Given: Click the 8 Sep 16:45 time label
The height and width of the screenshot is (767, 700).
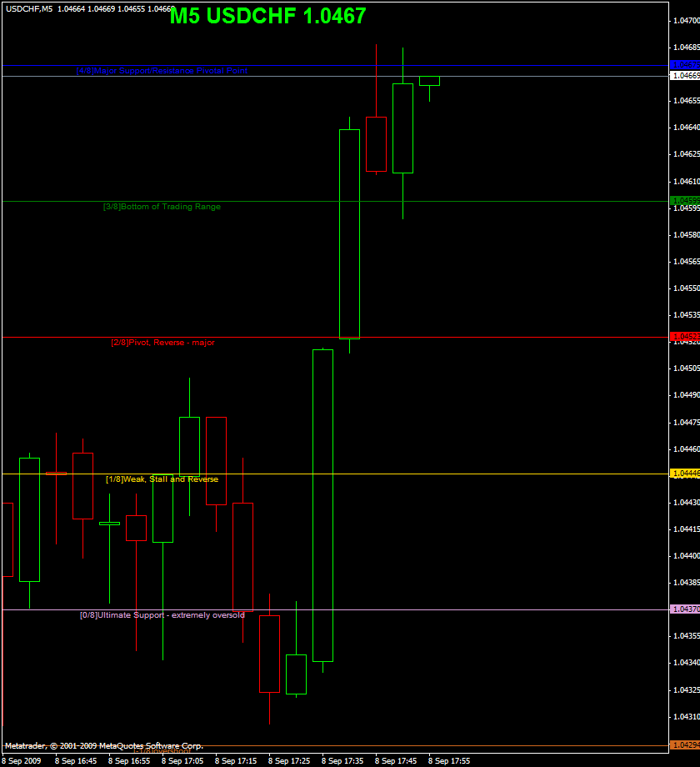Looking at the screenshot, I should (76, 760).
